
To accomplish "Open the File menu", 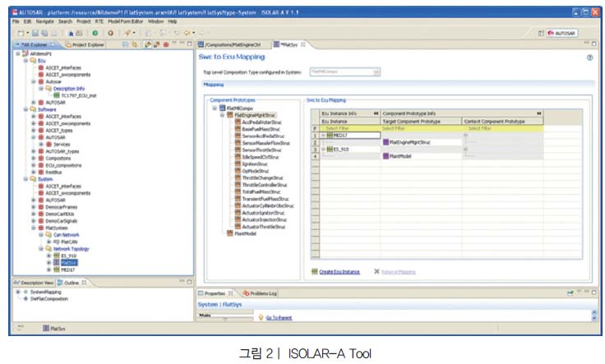I will (16, 21).
